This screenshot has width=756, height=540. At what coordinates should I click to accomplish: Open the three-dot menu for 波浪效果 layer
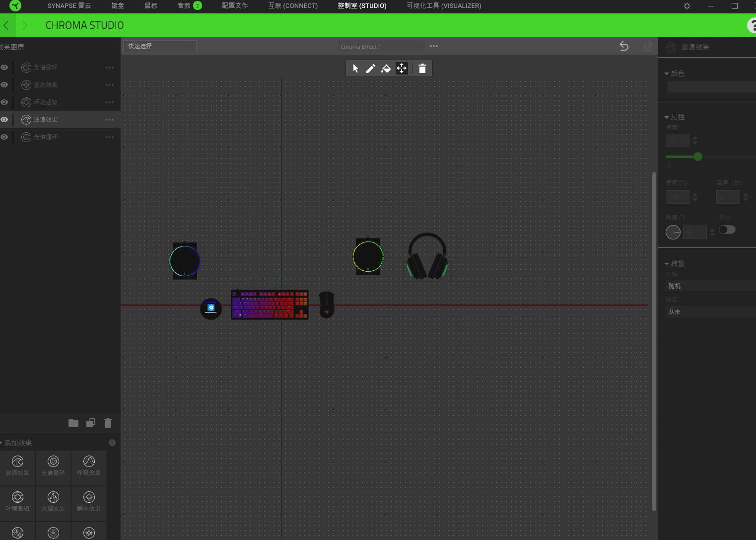point(110,120)
